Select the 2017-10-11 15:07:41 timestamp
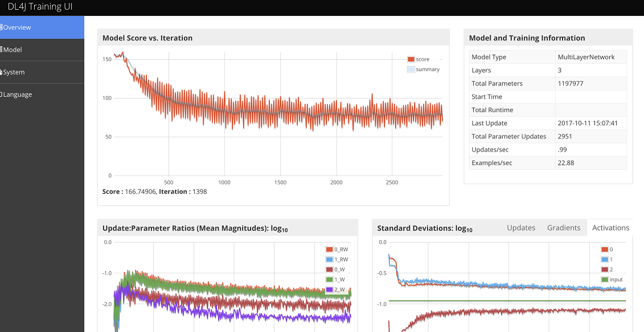644x332 pixels. tap(588, 123)
